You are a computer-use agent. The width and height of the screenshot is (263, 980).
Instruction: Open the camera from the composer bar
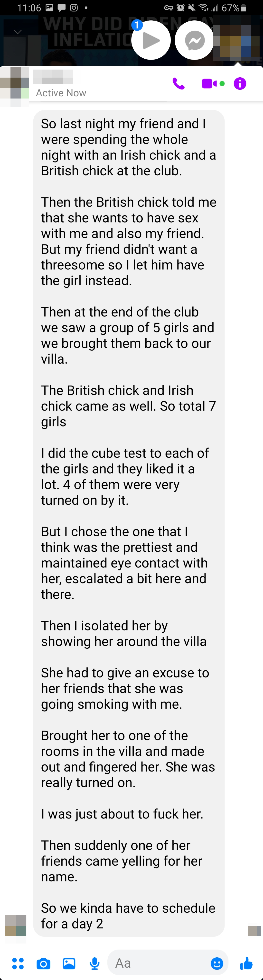click(43, 963)
